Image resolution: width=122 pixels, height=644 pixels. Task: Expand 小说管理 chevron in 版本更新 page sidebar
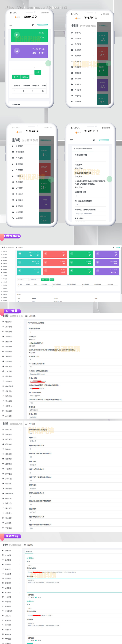[x=19, y=588]
